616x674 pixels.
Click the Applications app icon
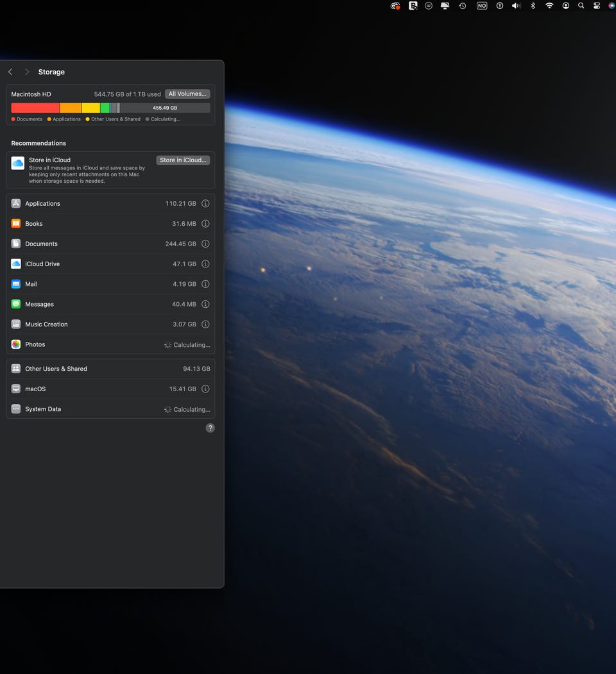click(16, 203)
